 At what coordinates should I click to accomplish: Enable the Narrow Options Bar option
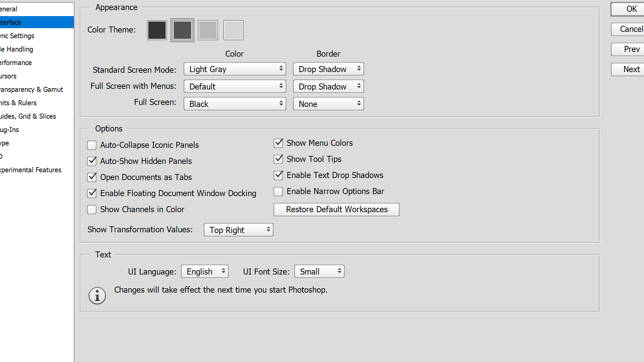point(278,191)
